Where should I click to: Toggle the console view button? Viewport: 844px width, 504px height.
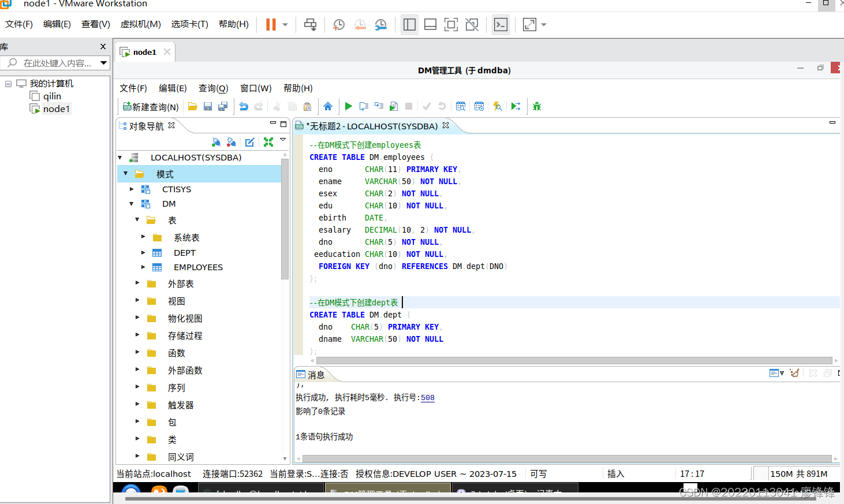click(501, 24)
